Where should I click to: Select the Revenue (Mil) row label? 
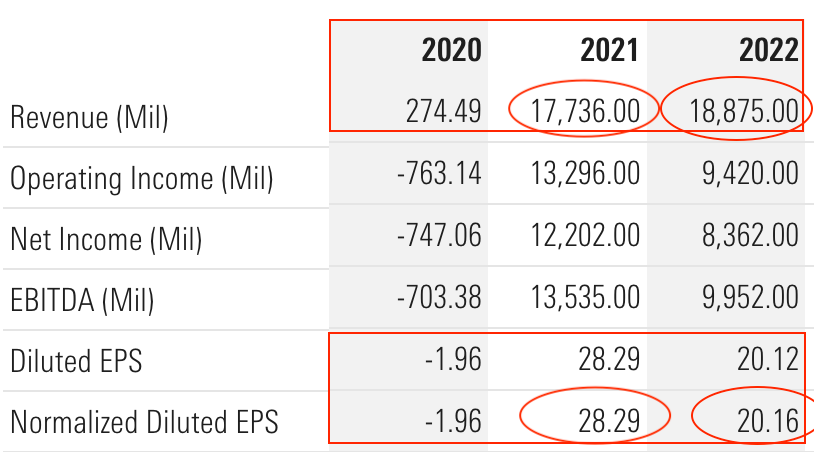[x=89, y=117]
